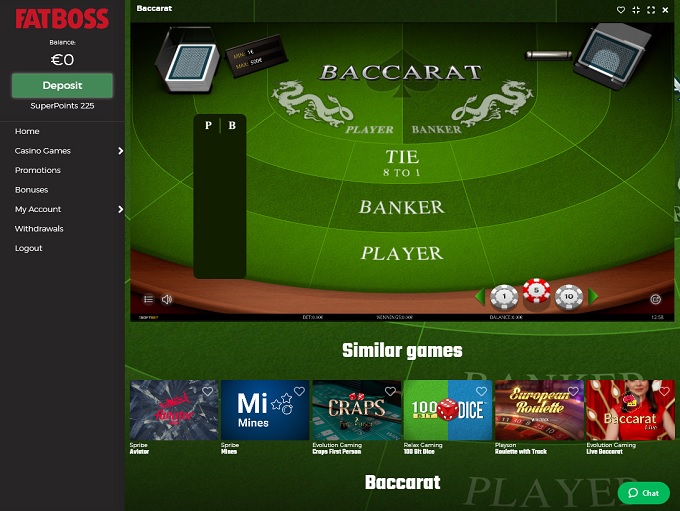
Task: Go to Withdrawals page
Action: click(39, 229)
